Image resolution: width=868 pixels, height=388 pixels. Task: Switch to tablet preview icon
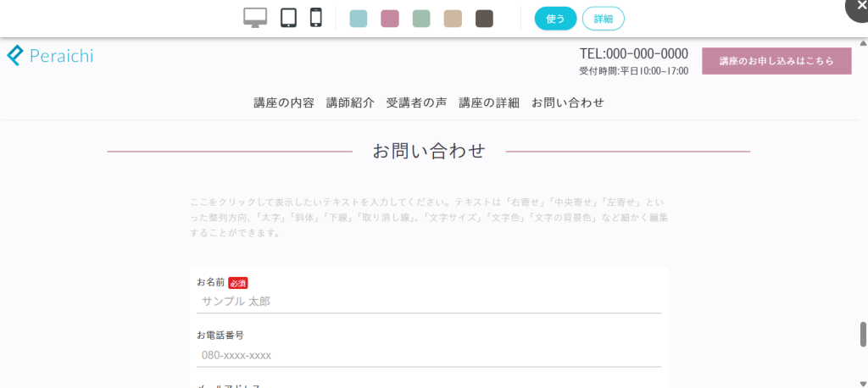[x=288, y=18]
